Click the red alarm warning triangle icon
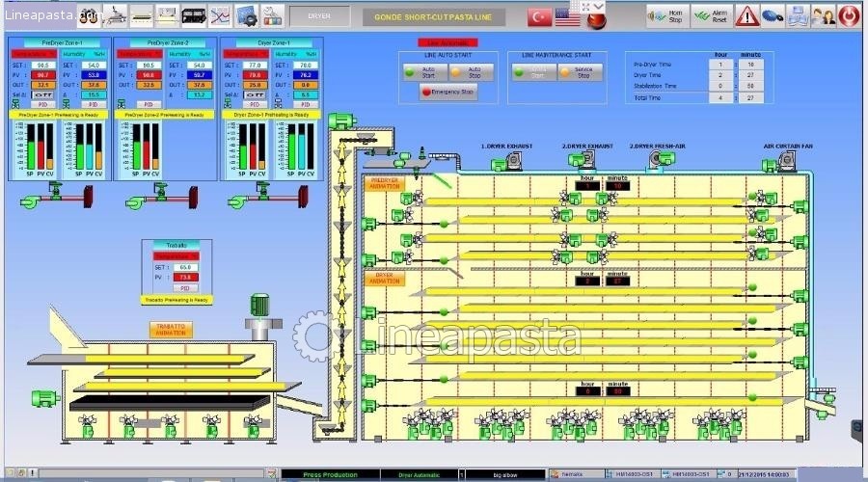Screen dimensions: 868x482 point(746,15)
